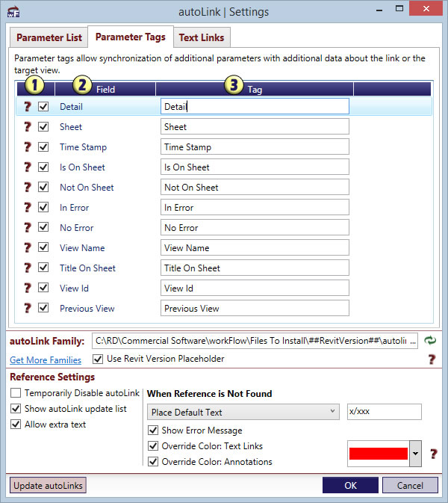Uncheck the Detail field checkbox
The image size is (448, 503).
pyautogui.click(x=43, y=106)
